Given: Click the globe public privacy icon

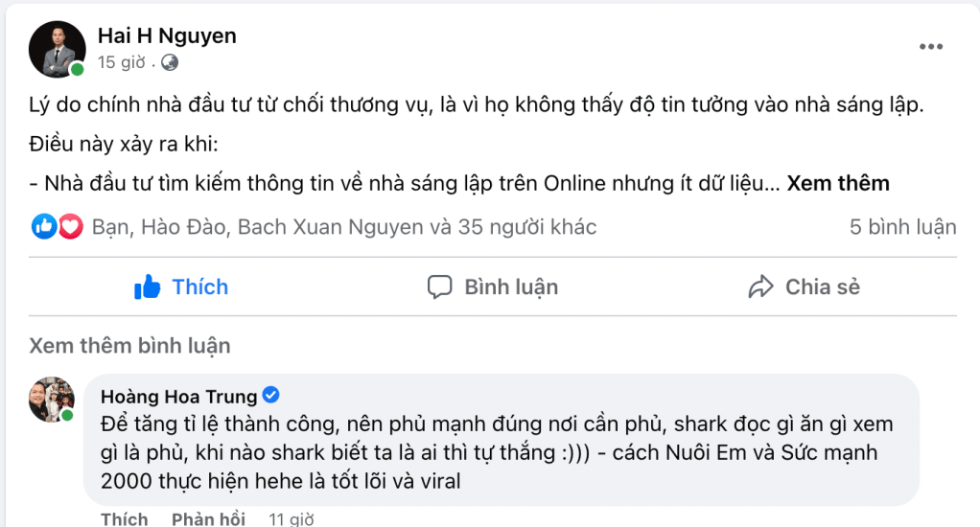Looking at the screenshot, I should click(170, 63).
